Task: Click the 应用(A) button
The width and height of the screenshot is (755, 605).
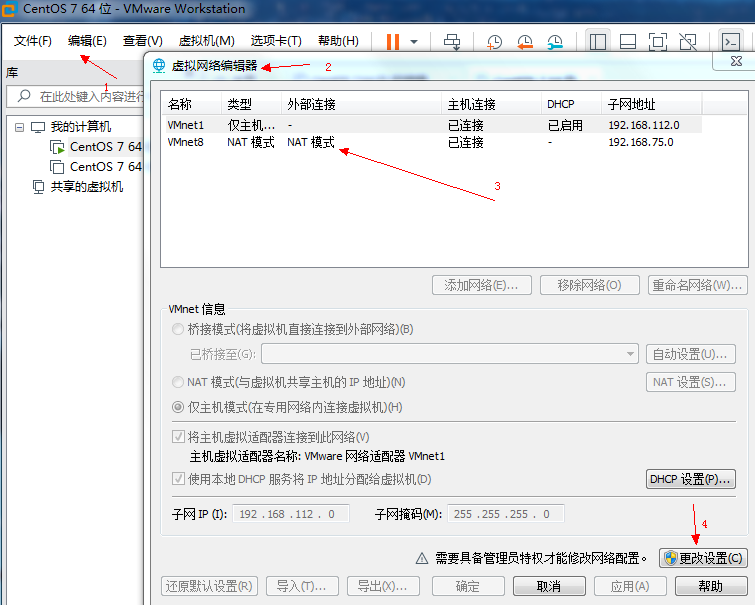Action: 630,586
